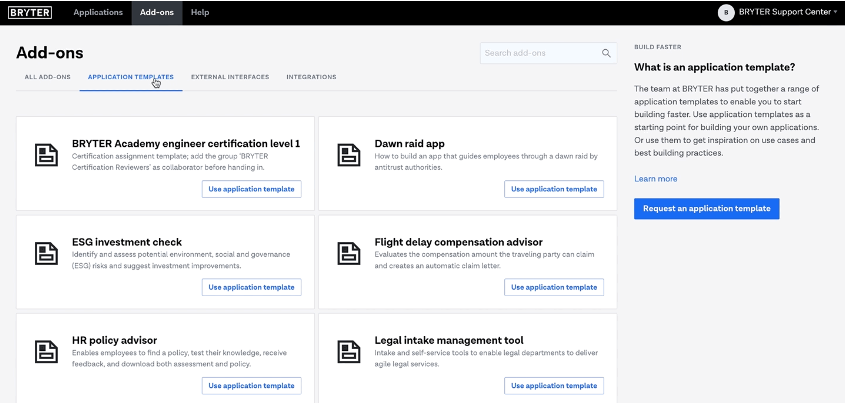Click the Dawn raid app template icon
The height and width of the screenshot is (403, 845).
pos(349,155)
